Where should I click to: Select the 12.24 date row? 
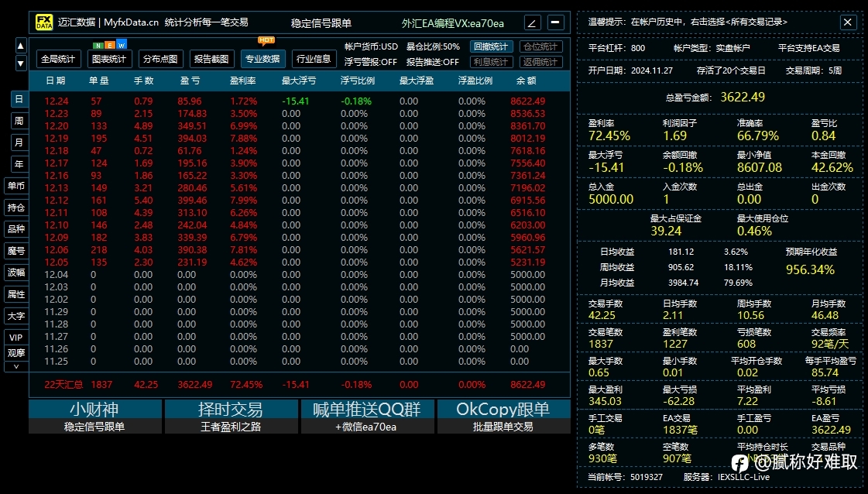point(299,101)
